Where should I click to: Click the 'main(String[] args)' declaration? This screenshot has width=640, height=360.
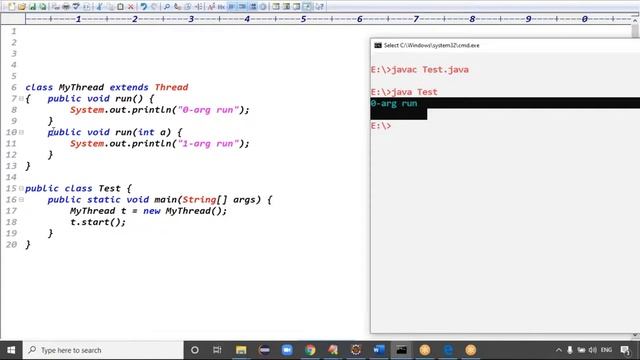pyautogui.click(x=207, y=200)
